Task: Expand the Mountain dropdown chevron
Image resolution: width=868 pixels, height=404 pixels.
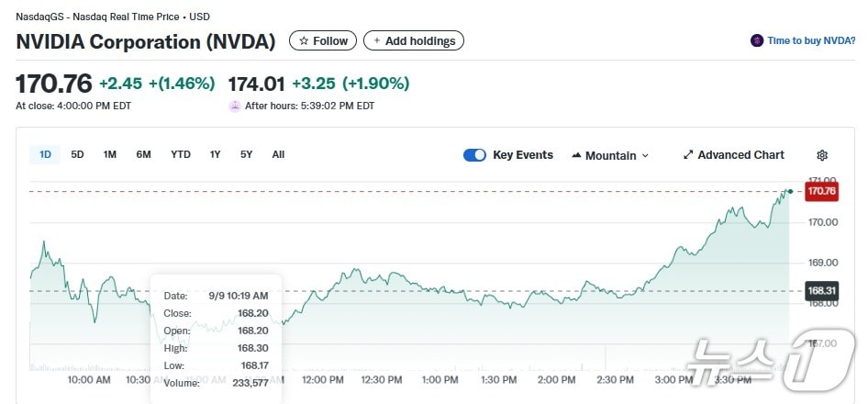Action: click(x=645, y=156)
